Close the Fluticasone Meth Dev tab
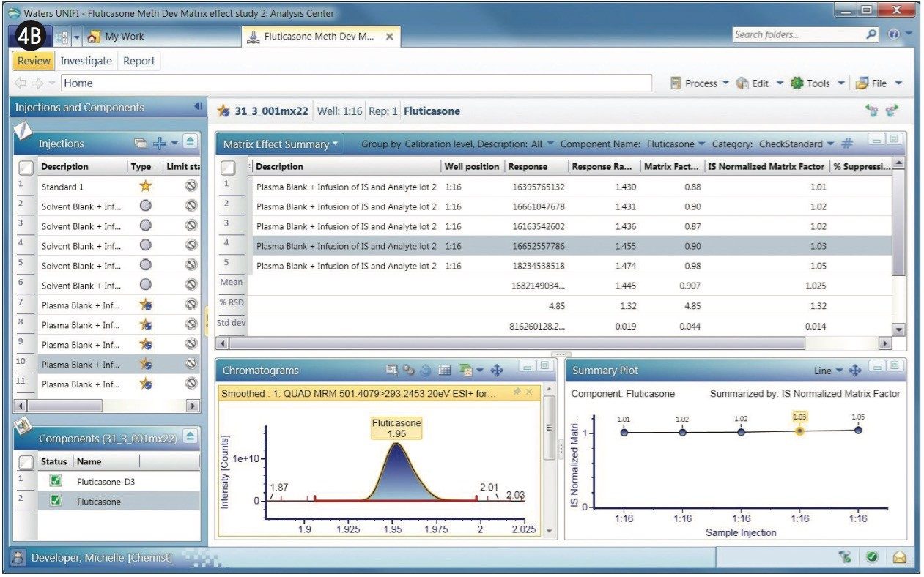The width and height of the screenshot is (924, 577). coord(389,37)
